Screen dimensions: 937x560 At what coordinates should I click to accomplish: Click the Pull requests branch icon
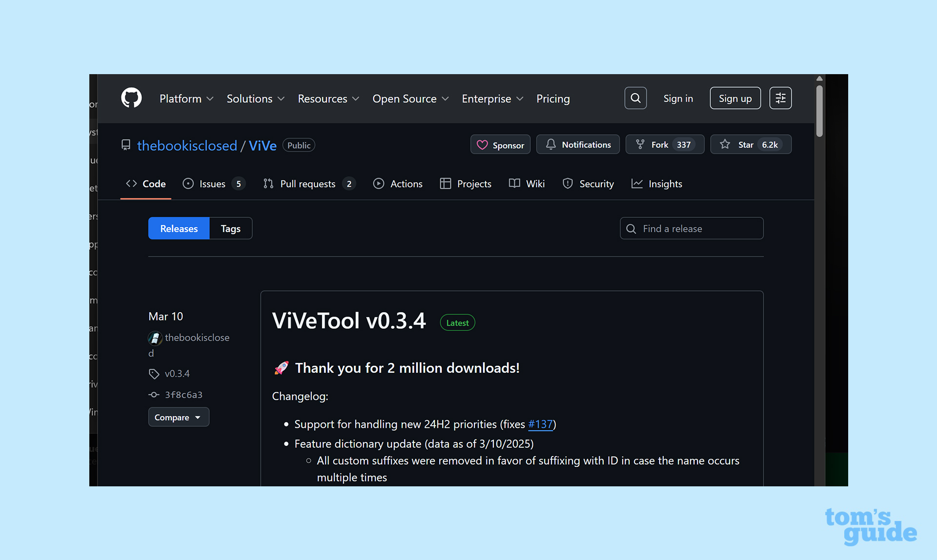pyautogui.click(x=268, y=183)
